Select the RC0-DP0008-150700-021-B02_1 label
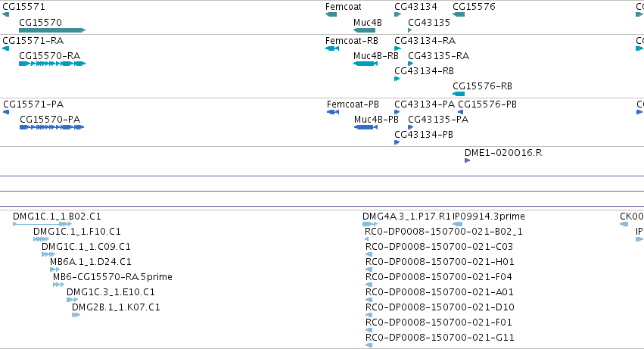 (x=444, y=232)
